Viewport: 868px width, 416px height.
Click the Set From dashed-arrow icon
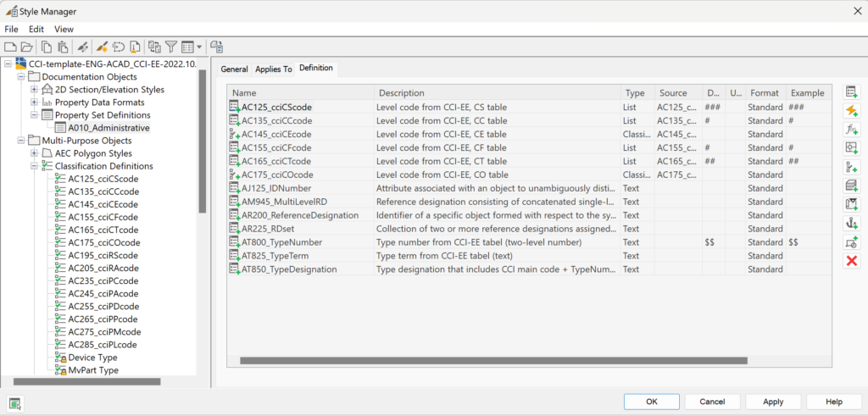pos(119,47)
